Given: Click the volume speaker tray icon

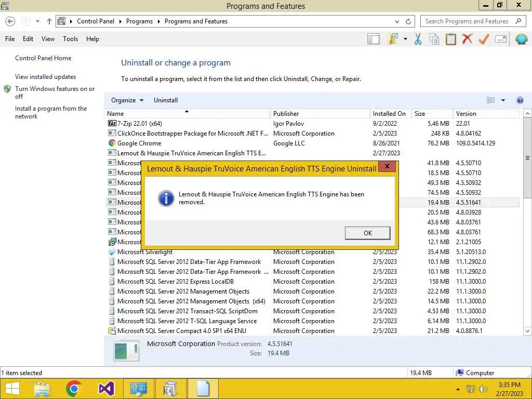Looking at the screenshot, I should (483, 389).
